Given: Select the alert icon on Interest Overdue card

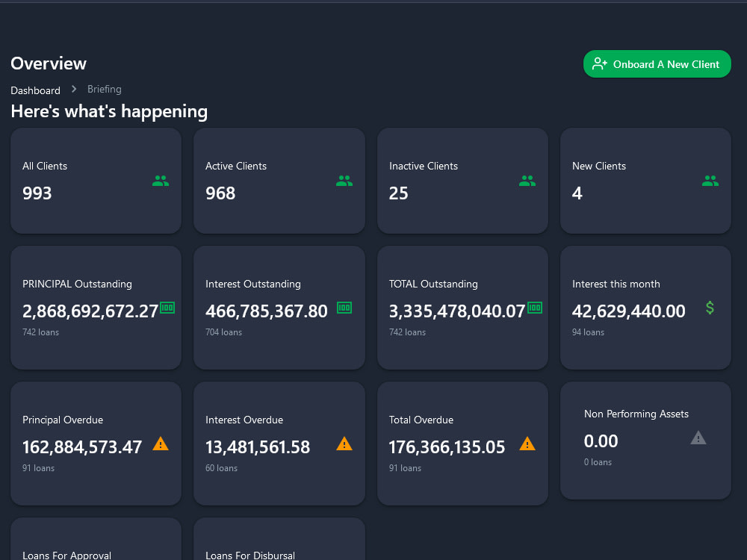Looking at the screenshot, I should (x=344, y=444).
